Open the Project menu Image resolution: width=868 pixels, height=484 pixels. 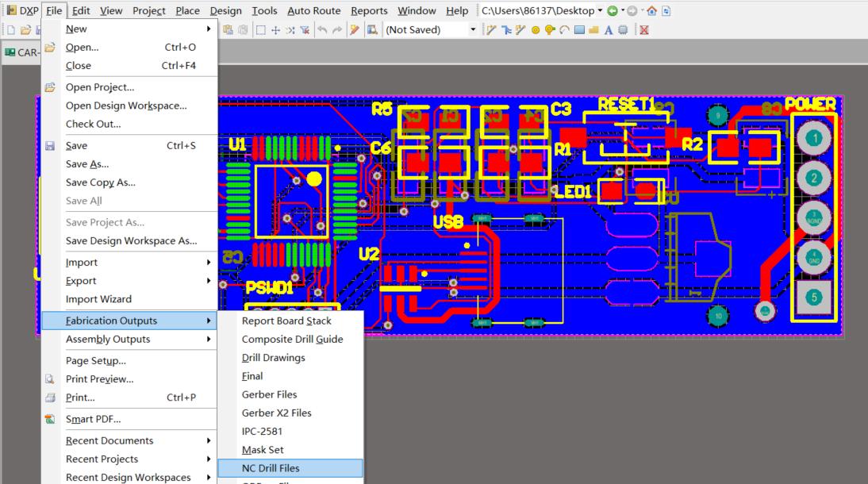(149, 10)
